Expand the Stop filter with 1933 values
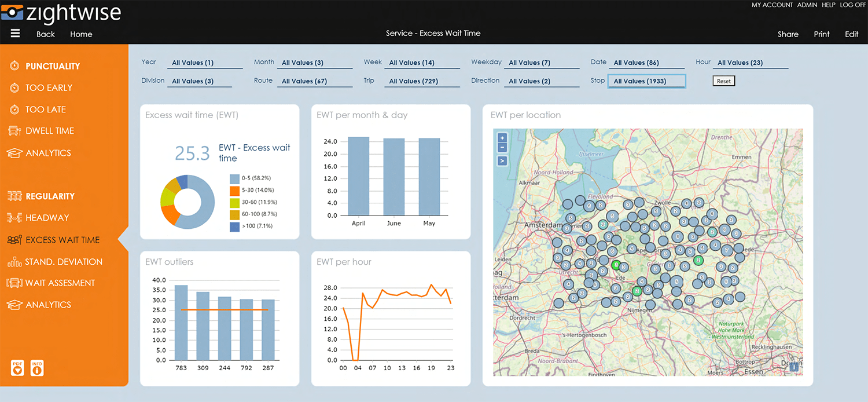 [x=646, y=81]
